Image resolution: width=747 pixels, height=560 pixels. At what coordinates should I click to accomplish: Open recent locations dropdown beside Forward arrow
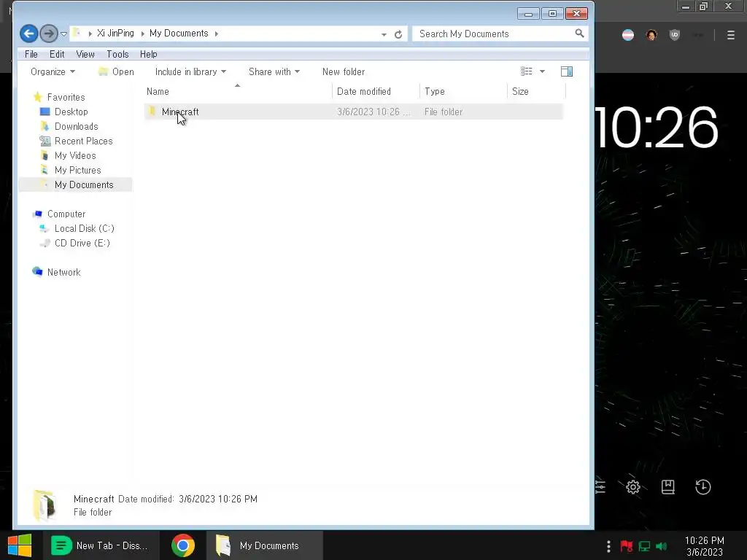64,34
